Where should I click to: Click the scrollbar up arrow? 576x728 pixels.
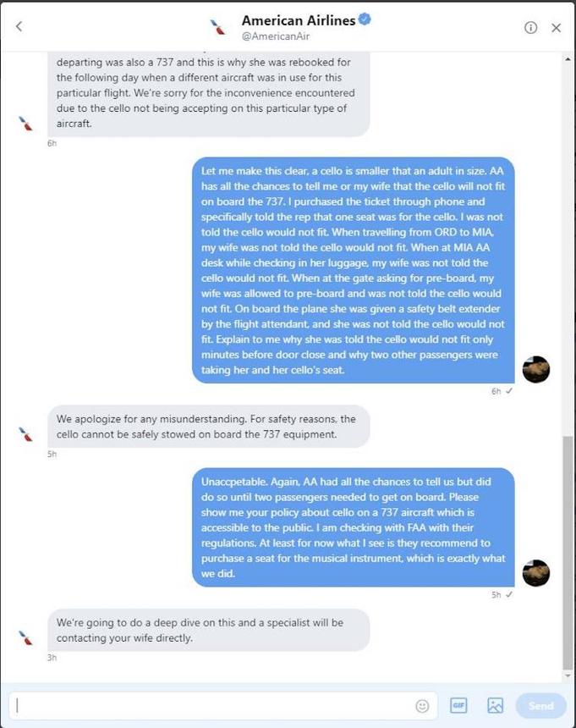(x=568, y=59)
